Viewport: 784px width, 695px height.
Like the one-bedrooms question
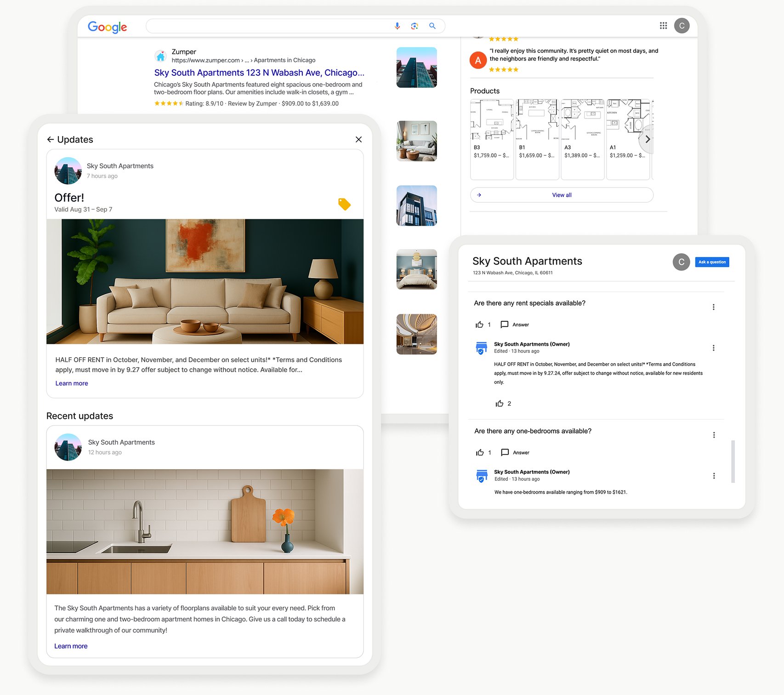(480, 452)
